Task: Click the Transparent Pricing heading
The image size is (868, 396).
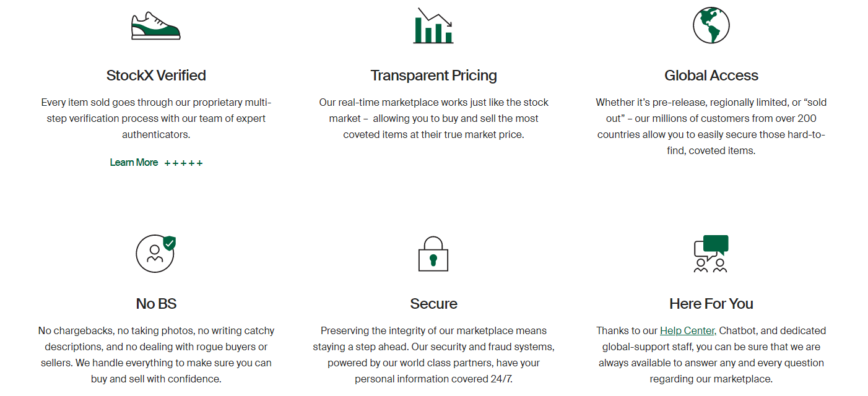Action: click(433, 75)
